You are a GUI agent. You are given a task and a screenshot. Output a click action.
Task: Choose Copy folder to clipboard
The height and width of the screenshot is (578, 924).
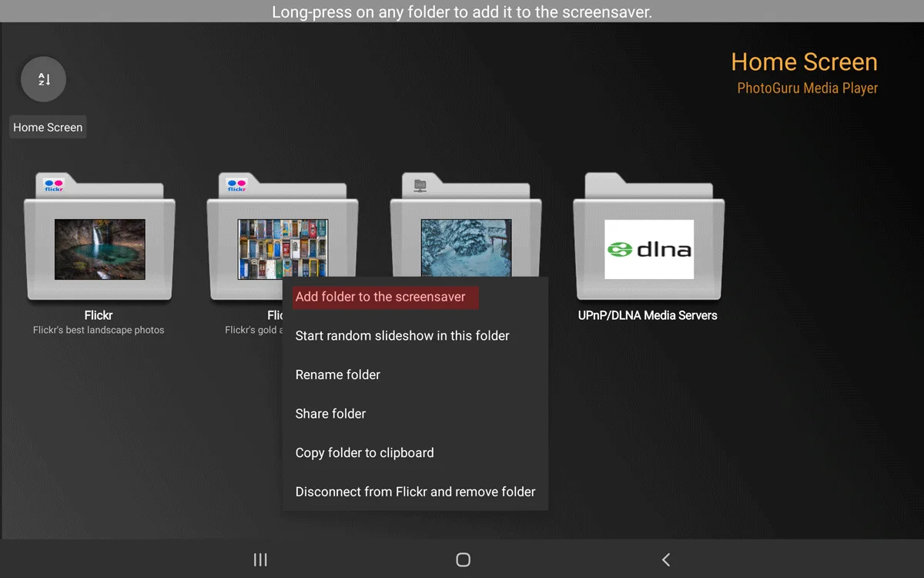[416, 453]
